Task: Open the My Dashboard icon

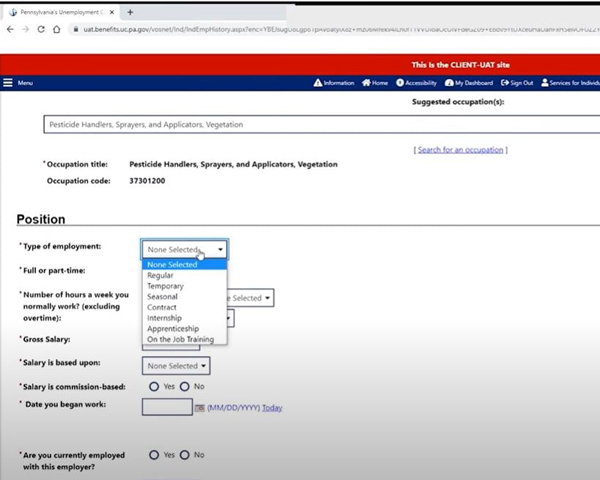Action: click(449, 83)
